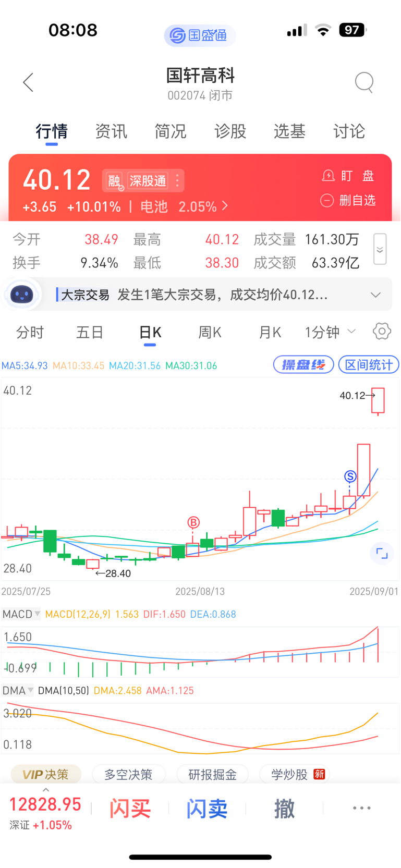Open the MACD indicator dropdown
This screenshot has height=868, width=401.
pyautogui.click(x=21, y=614)
